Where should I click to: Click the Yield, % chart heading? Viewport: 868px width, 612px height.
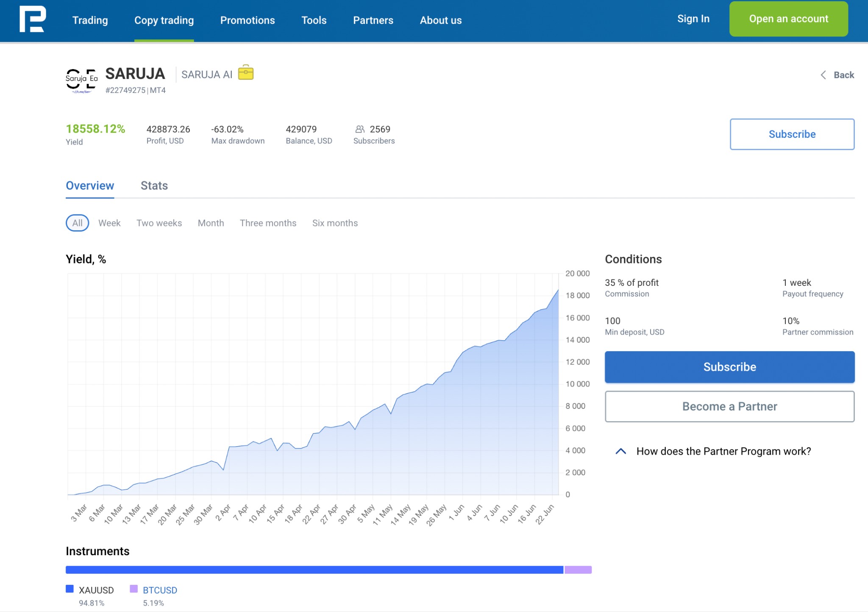point(86,259)
